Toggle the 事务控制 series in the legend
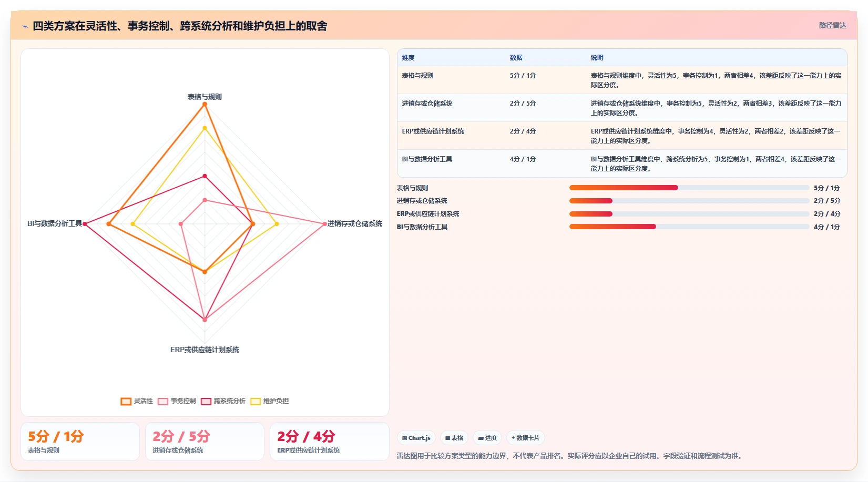The width and height of the screenshot is (868, 482). pyautogui.click(x=177, y=401)
